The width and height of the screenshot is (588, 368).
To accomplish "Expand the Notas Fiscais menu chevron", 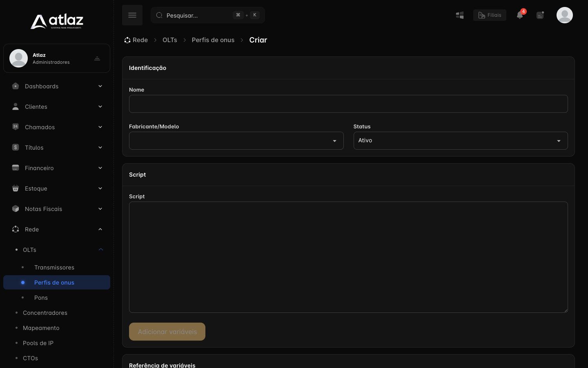I will (100, 209).
